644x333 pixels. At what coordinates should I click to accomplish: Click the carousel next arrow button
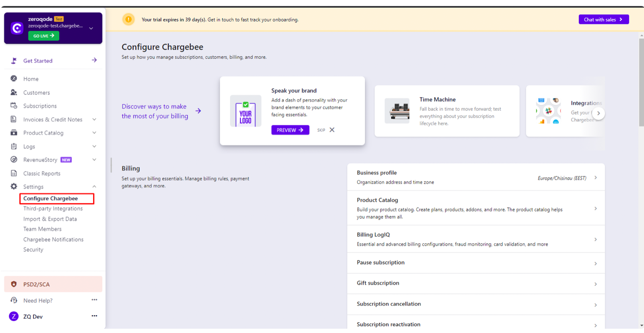tap(598, 114)
